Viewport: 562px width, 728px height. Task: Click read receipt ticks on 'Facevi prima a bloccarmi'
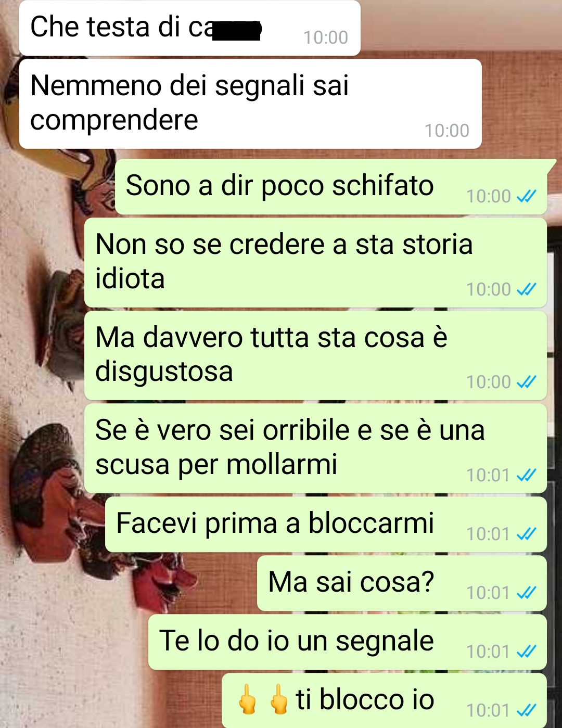tap(526, 534)
